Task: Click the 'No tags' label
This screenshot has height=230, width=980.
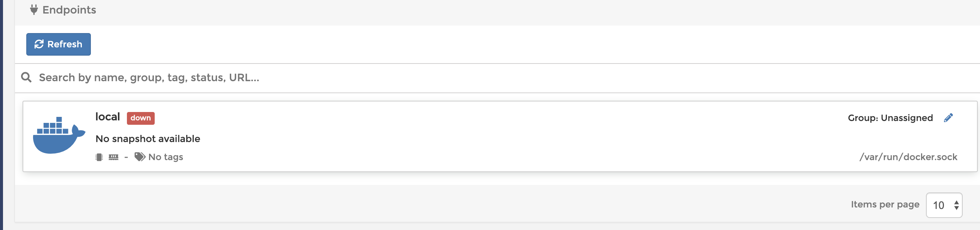Action: point(166,156)
